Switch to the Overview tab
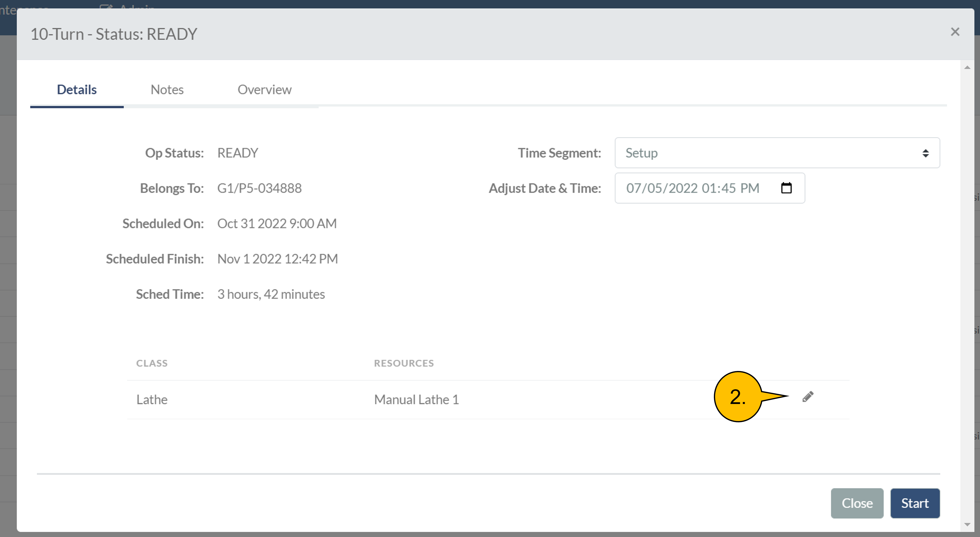Screen dimensions: 980x537 tap(264, 90)
